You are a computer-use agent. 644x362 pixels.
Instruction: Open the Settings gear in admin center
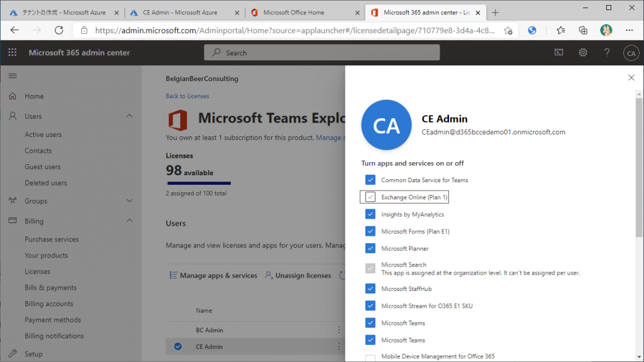(583, 53)
